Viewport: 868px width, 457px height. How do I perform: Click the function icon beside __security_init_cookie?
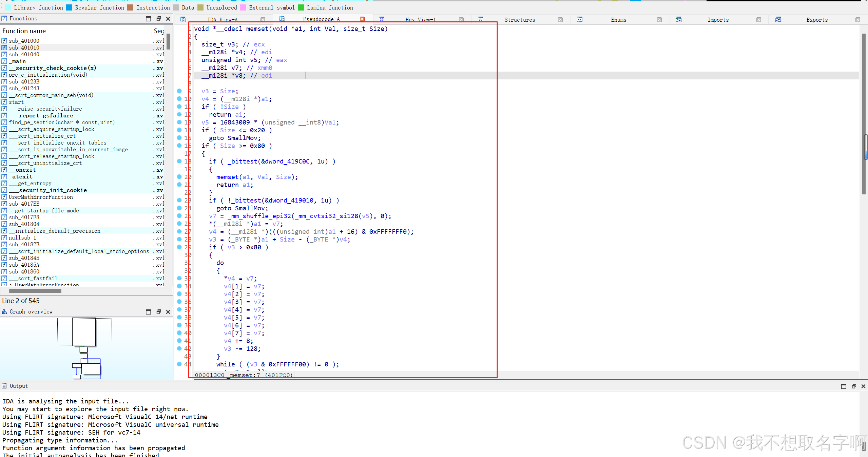(4, 190)
